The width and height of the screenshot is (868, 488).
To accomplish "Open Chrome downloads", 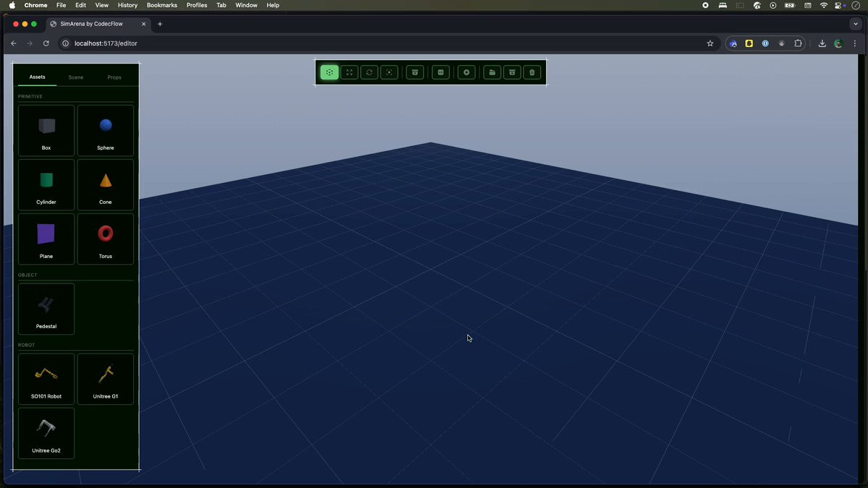I will 822,43.
